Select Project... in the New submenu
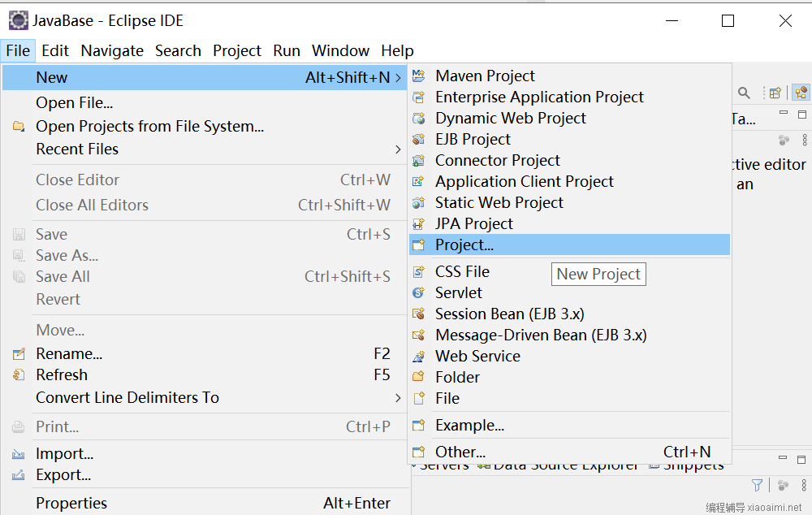 [464, 245]
